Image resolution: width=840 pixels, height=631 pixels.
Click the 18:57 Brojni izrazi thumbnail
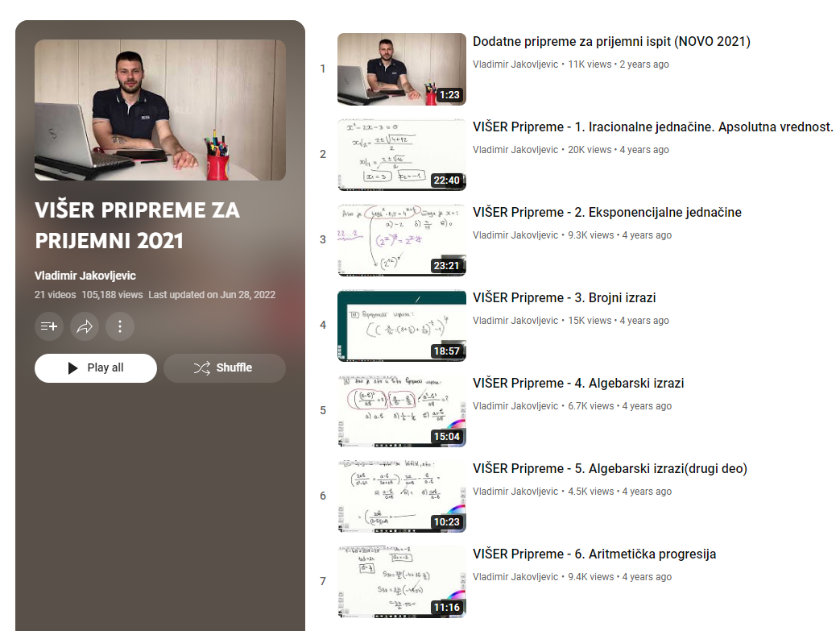(x=402, y=326)
